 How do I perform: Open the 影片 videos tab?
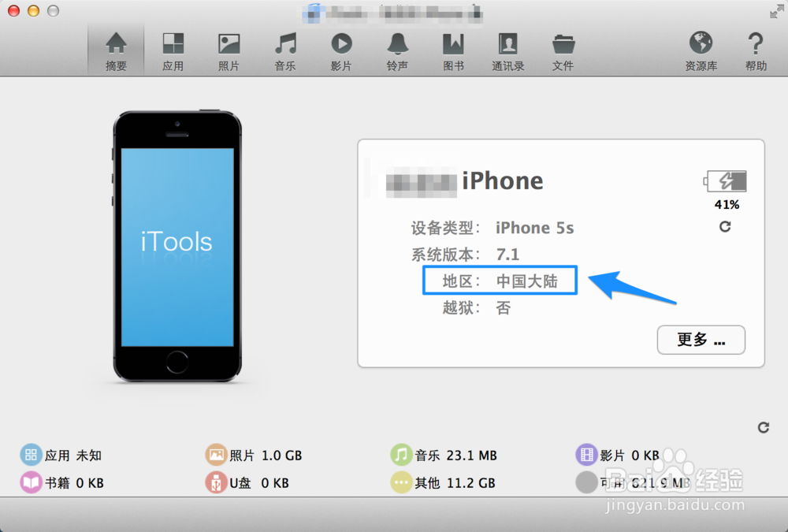click(x=341, y=50)
